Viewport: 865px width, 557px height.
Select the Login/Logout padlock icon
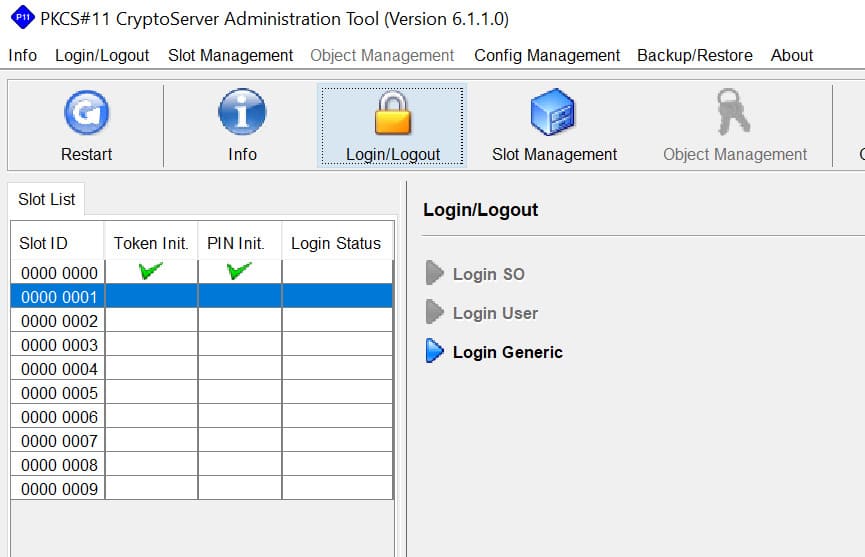[393, 113]
